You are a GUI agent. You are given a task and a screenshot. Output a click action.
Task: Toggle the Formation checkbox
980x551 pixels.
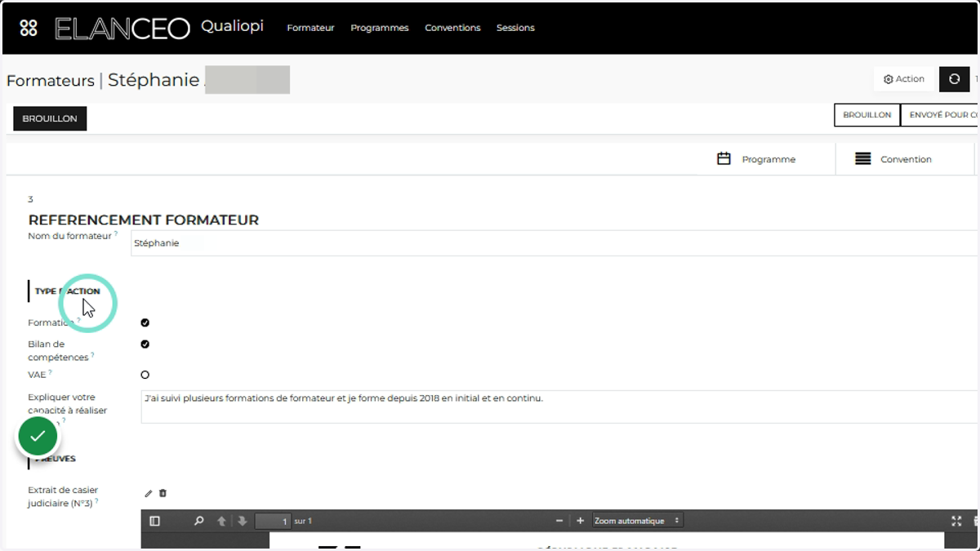[145, 322]
